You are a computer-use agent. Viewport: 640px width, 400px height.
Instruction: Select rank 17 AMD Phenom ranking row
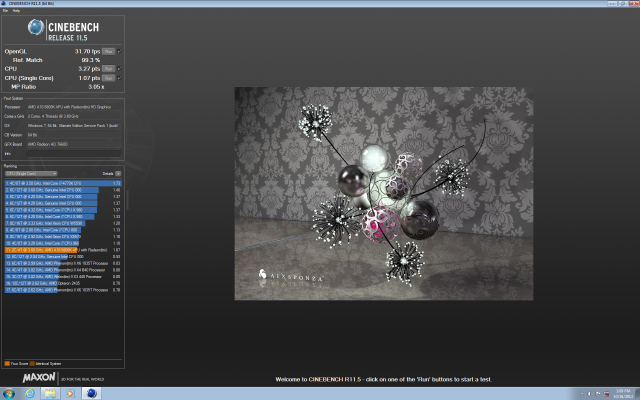[63, 290]
